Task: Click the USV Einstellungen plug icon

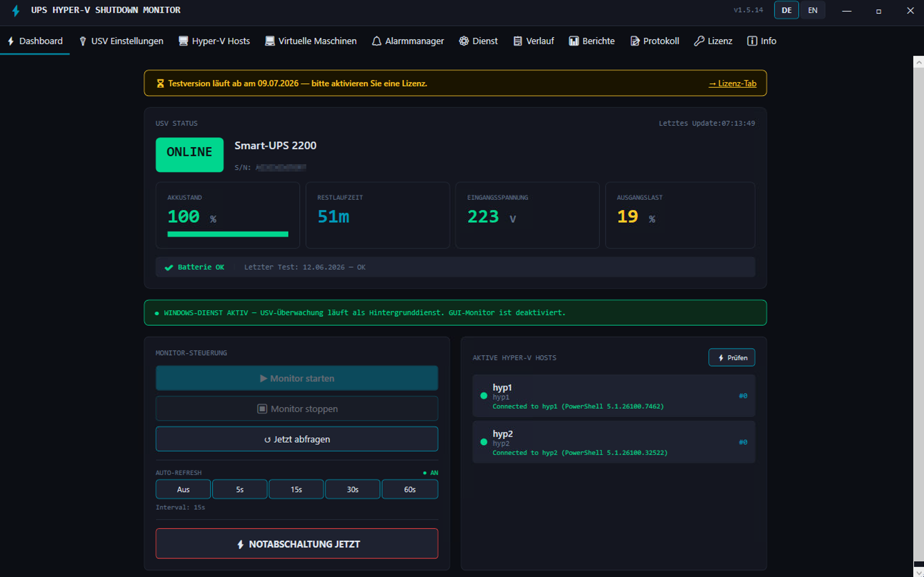Action: click(x=83, y=41)
